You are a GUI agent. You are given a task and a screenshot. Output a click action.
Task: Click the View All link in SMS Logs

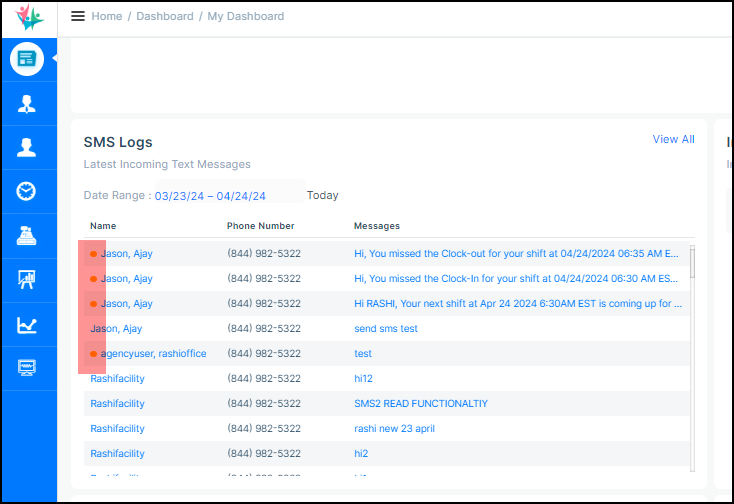tap(673, 139)
